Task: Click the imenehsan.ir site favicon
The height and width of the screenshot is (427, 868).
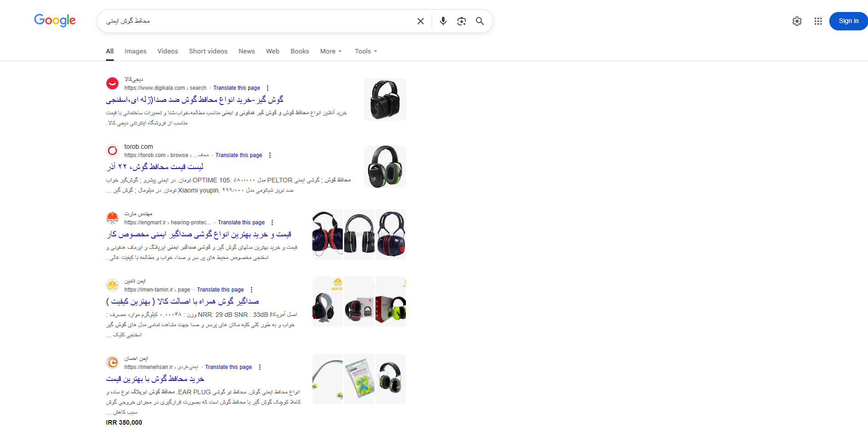Action: tap(112, 363)
